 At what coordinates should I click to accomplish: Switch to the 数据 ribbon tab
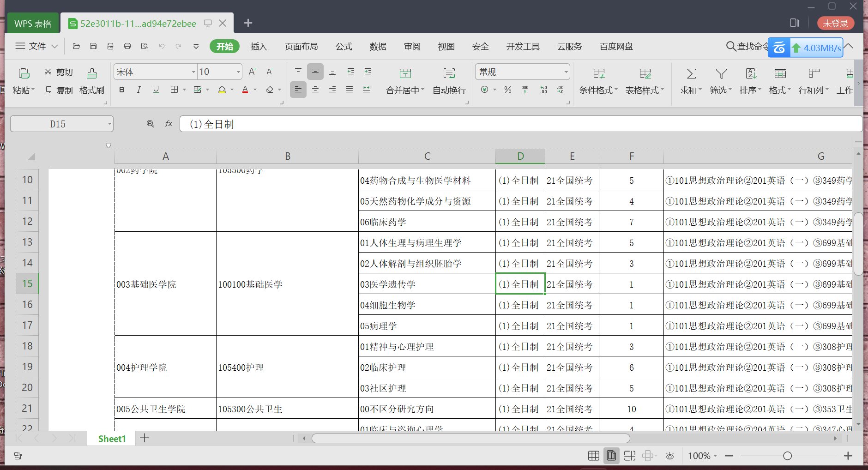point(378,46)
